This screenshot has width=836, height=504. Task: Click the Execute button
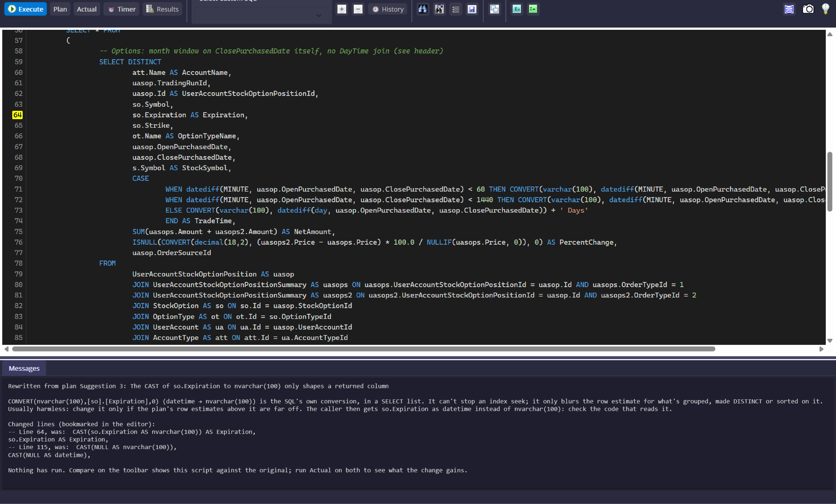(x=26, y=9)
